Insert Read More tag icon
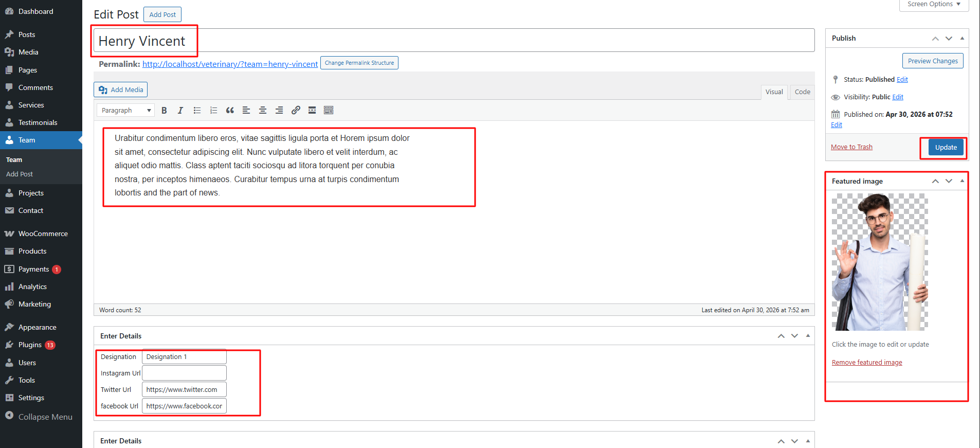The image size is (980, 448). point(312,110)
